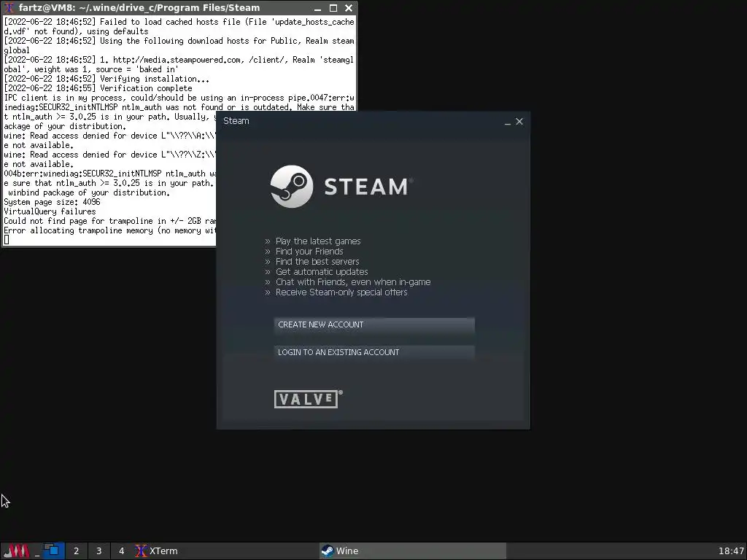Click the 'Find your Friends' text
Image resolution: width=747 pixels, height=560 pixels.
pyautogui.click(x=309, y=252)
